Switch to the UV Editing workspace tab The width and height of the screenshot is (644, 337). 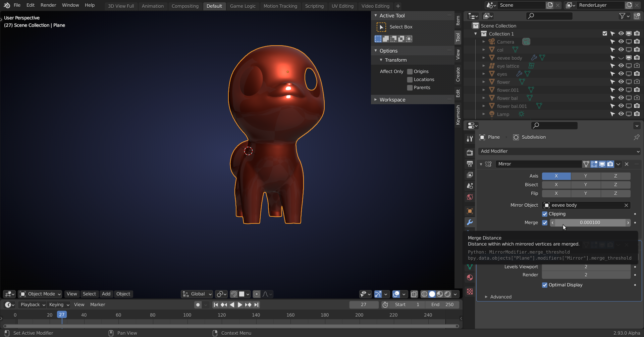tap(342, 6)
